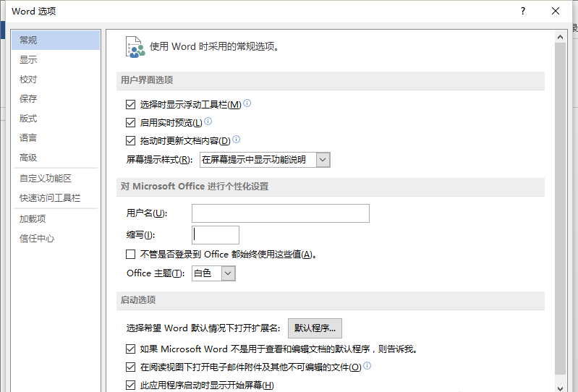Click the 缩写 input field

coord(216,235)
